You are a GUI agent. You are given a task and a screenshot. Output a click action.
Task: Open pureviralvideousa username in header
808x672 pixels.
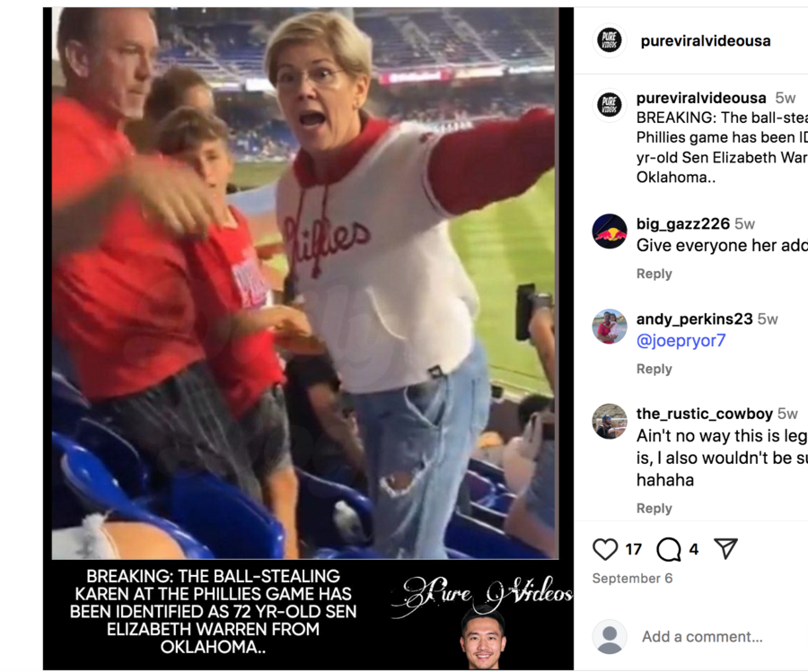706,41
